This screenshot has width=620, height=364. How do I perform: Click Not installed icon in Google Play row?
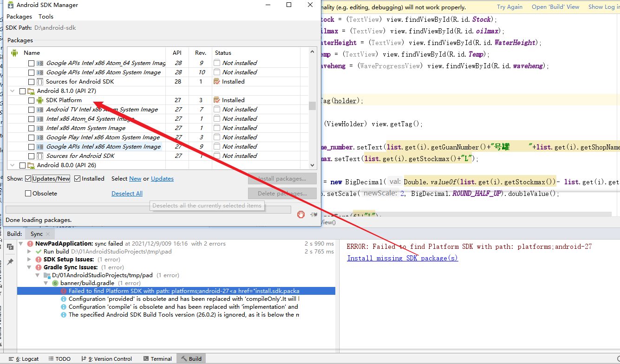pyautogui.click(x=217, y=137)
